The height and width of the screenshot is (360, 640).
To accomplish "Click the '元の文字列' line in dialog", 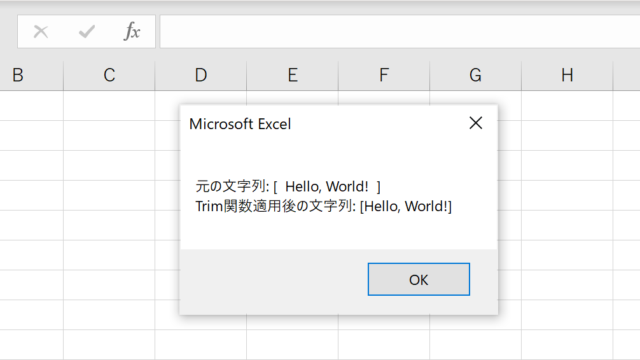I will point(288,187).
